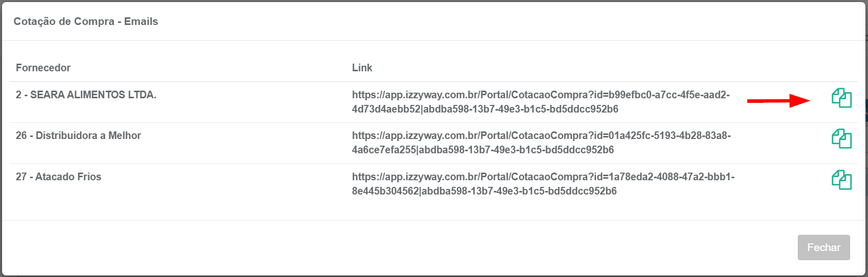
Task: Copy the Atacado Frios quotation link
Action: pyautogui.click(x=842, y=180)
